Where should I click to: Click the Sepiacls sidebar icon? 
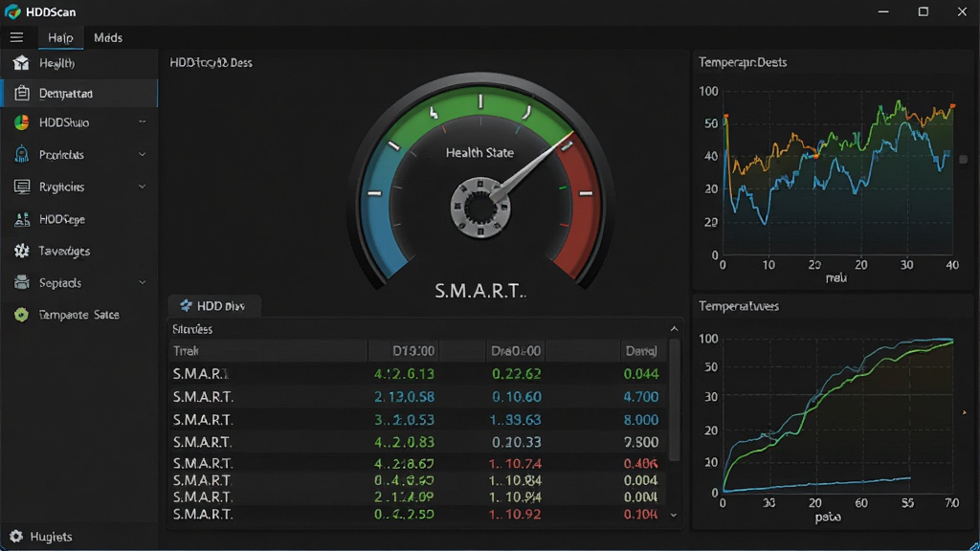(x=21, y=282)
